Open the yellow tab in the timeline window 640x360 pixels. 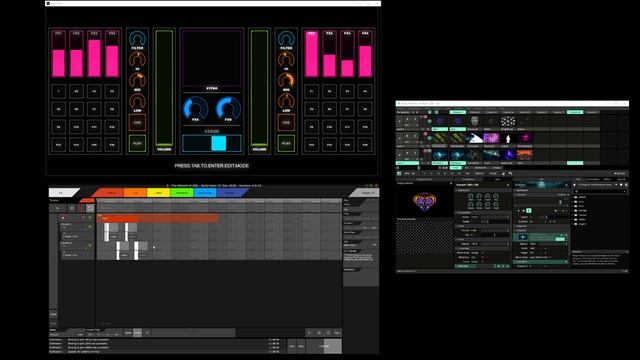coord(158,192)
